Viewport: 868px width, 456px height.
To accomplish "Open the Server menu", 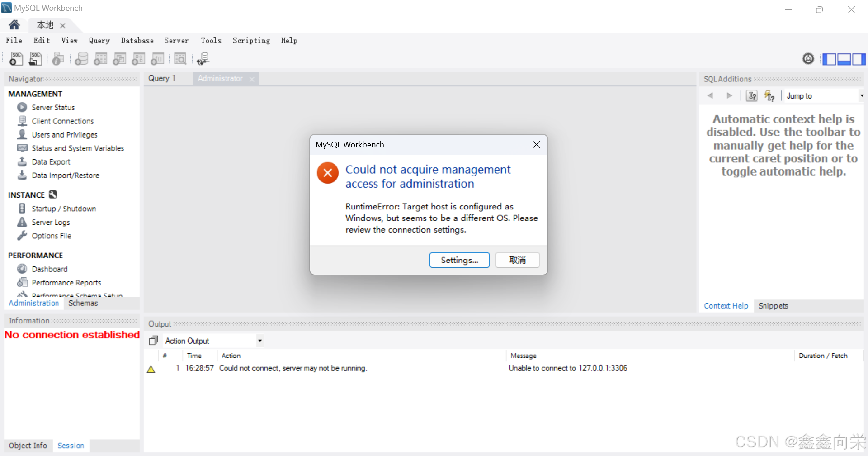I will tap(176, 40).
